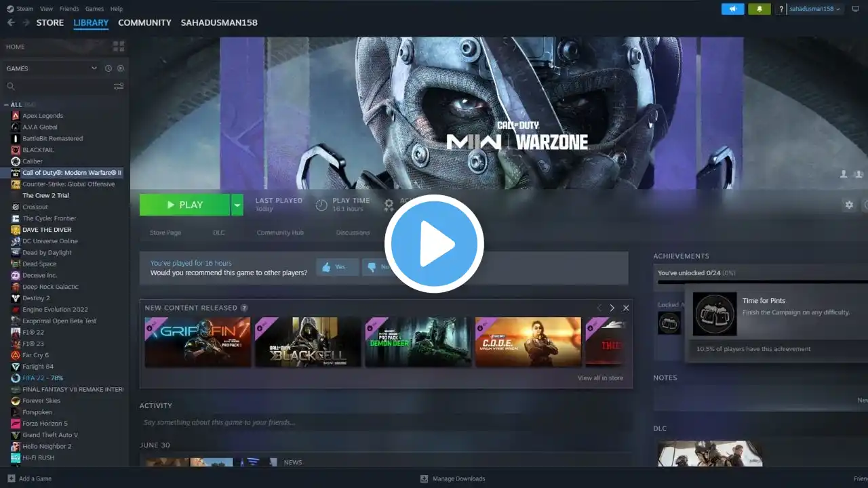
Task: Click the thumbs up Yes button
Action: tap(337, 267)
